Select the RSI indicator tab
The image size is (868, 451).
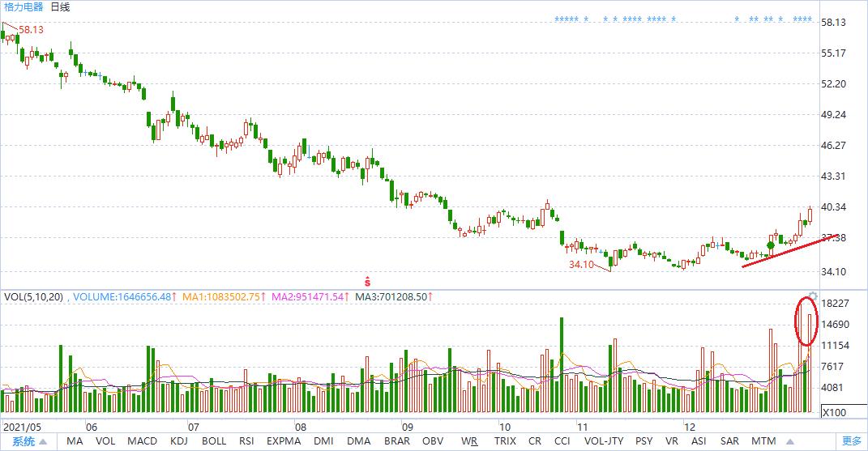tap(246, 441)
